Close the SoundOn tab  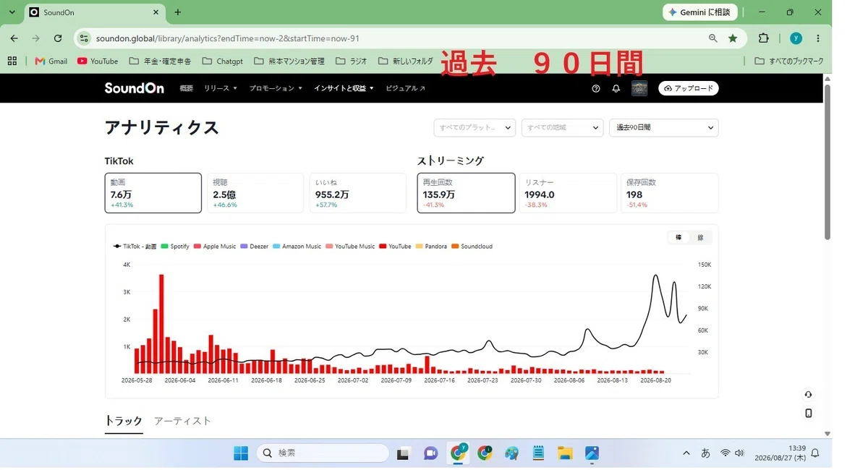click(156, 12)
